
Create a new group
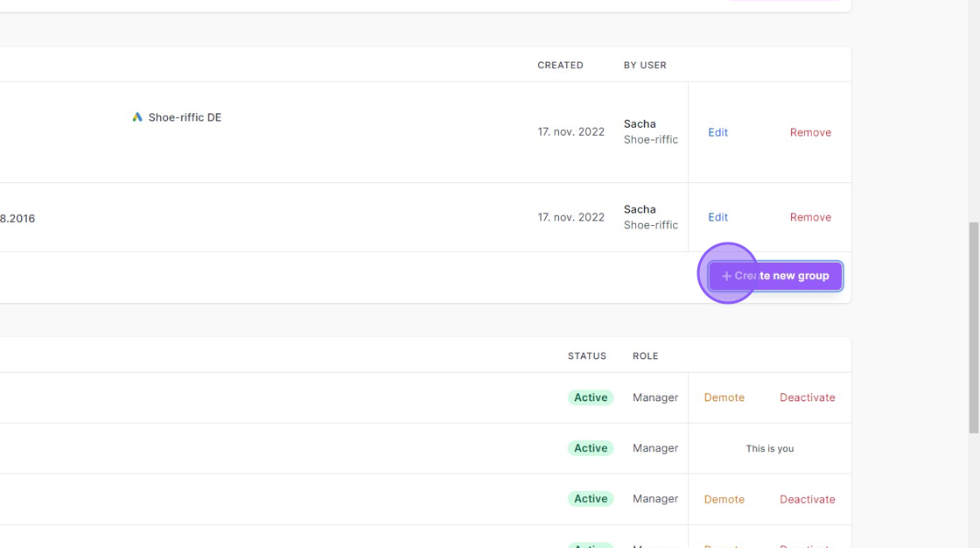coord(775,276)
